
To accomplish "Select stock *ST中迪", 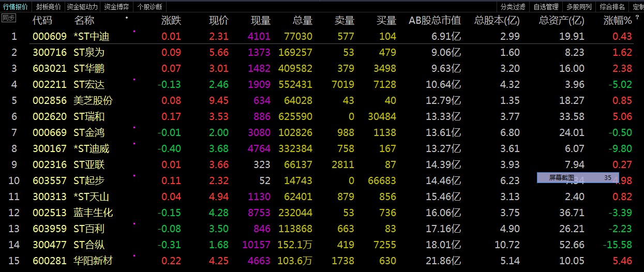I will 92,37.
